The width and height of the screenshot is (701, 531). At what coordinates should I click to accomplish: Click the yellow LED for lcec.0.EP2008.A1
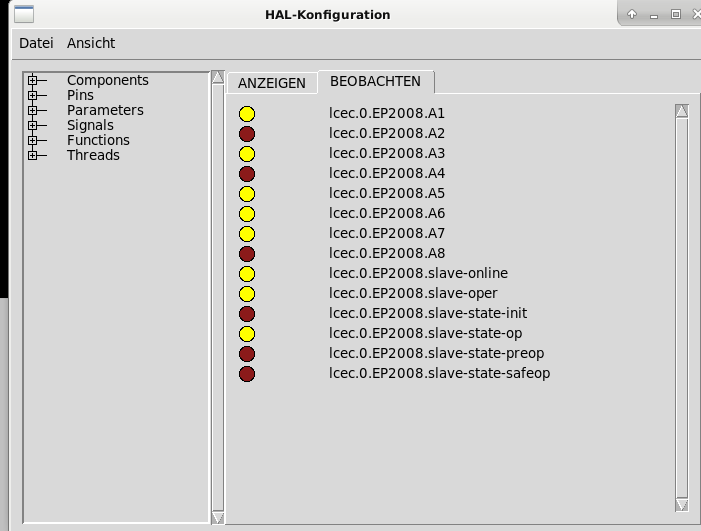tap(247, 114)
